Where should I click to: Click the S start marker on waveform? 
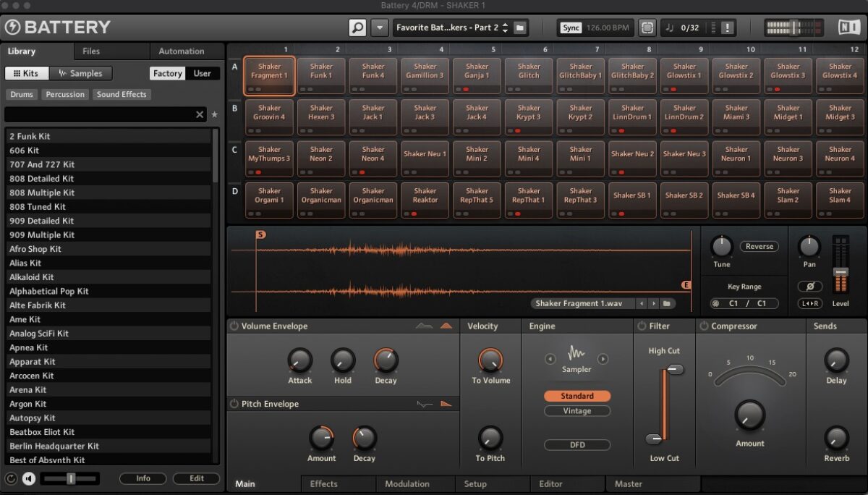click(260, 234)
